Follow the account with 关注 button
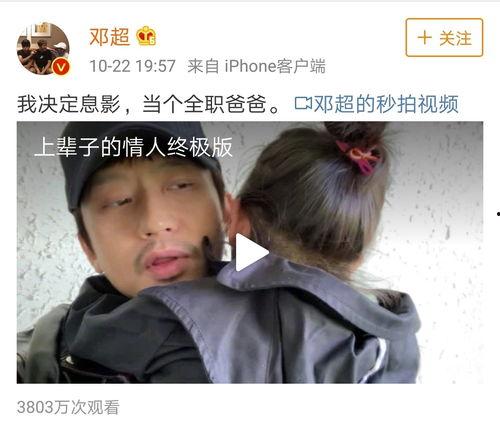 tap(444, 37)
